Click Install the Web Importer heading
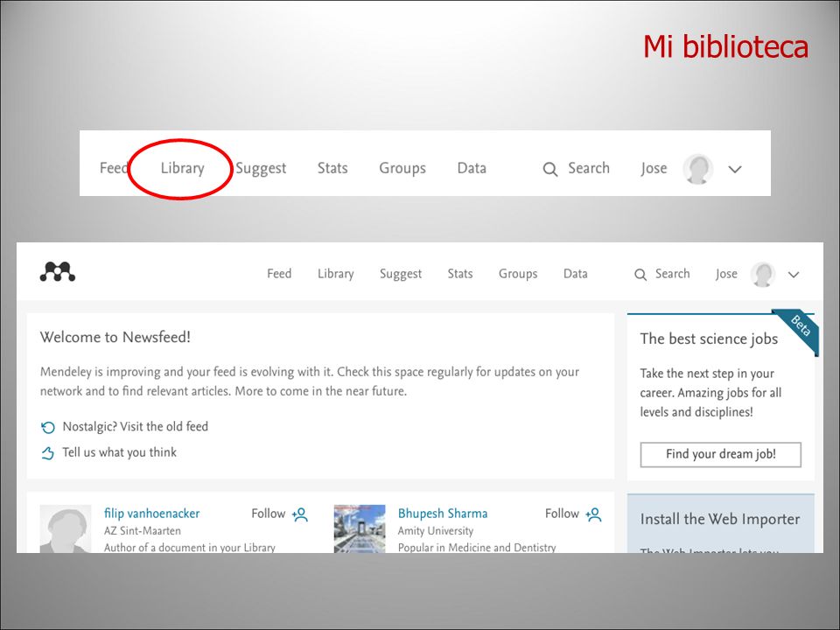The image size is (840, 630). coord(720,519)
